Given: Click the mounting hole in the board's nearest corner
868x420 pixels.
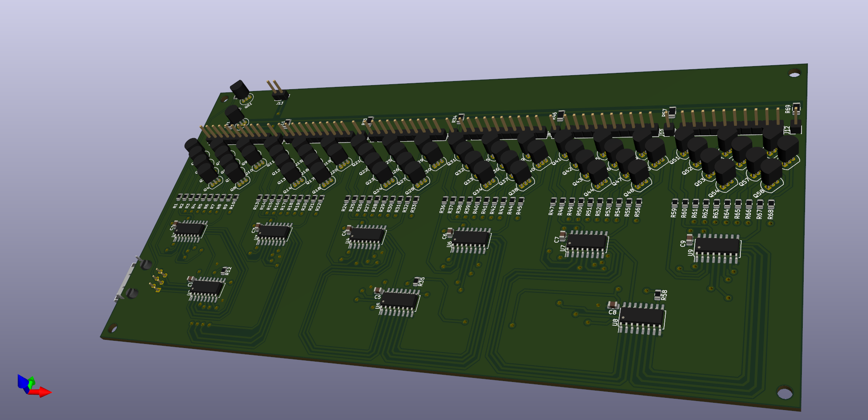Looking at the screenshot, I should click(x=784, y=392).
